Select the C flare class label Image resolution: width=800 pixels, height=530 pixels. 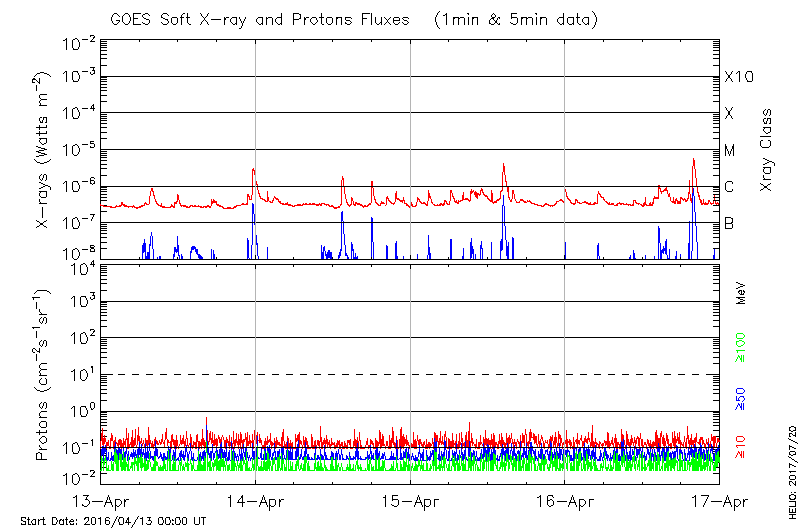click(x=729, y=187)
